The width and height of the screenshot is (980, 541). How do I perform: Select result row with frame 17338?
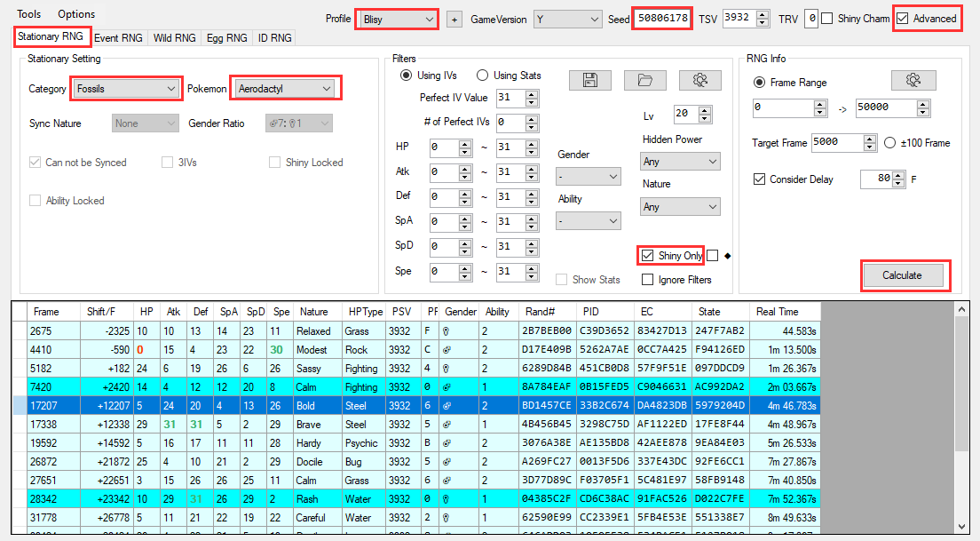pyautogui.click(x=416, y=424)
